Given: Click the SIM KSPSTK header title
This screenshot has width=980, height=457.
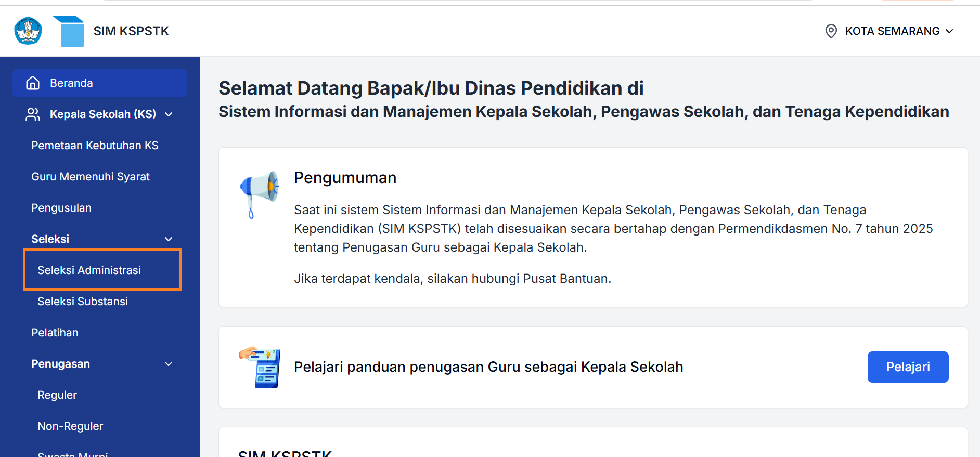Looking at the screenshot, I should point(131,31).
